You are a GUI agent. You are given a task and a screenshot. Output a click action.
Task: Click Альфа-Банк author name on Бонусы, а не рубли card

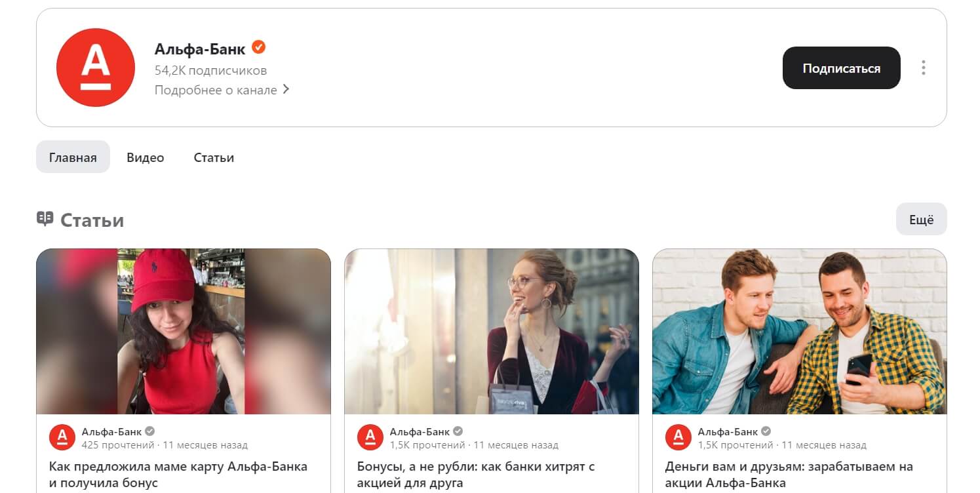[x=420, y=431]
